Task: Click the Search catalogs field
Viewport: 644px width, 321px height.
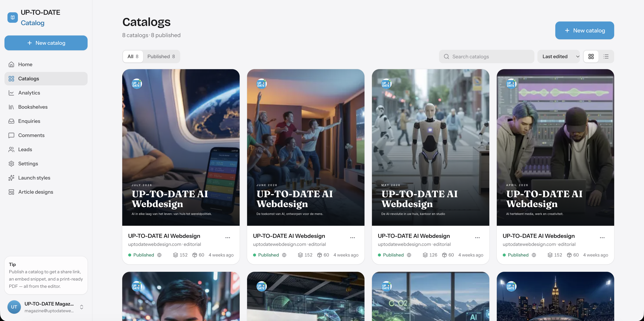Action: (x=487, y=57)
